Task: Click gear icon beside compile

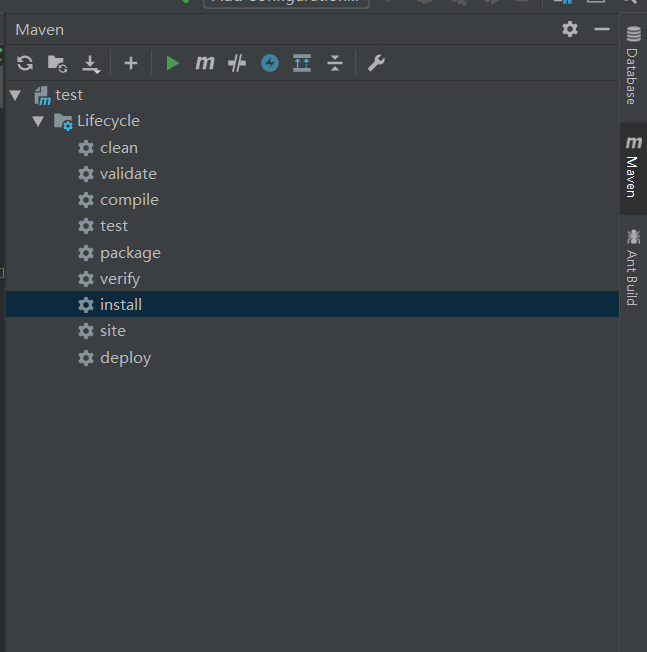Action: pos(86,200)
